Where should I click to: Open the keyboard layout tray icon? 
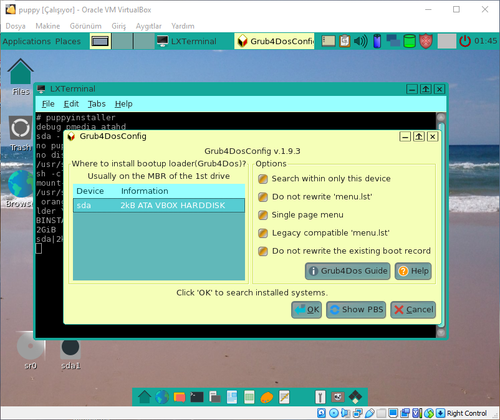point(328,41)
